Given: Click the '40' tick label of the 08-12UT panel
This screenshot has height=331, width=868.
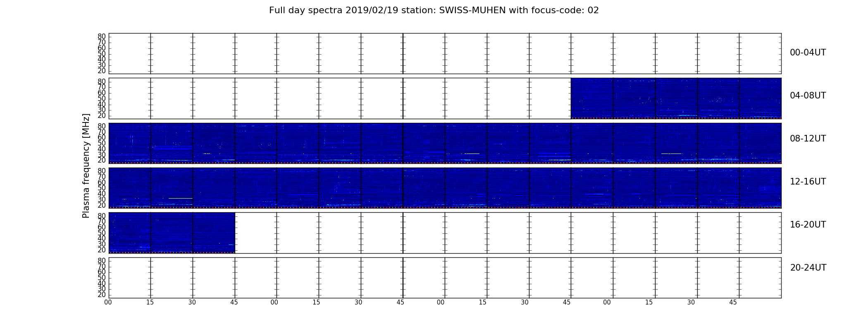Looking at the screenshot, I should (102, 149).
